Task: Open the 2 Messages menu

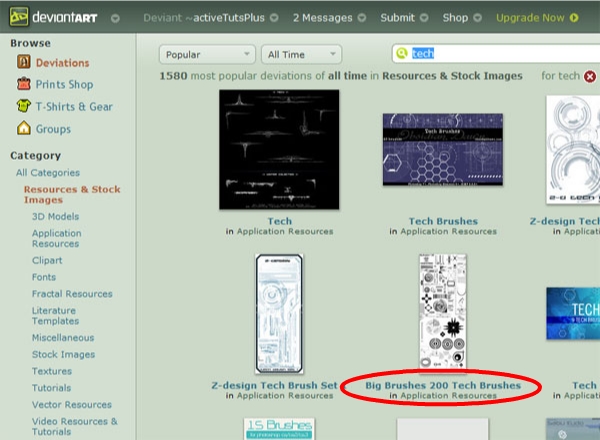Action: click(323, 18)
